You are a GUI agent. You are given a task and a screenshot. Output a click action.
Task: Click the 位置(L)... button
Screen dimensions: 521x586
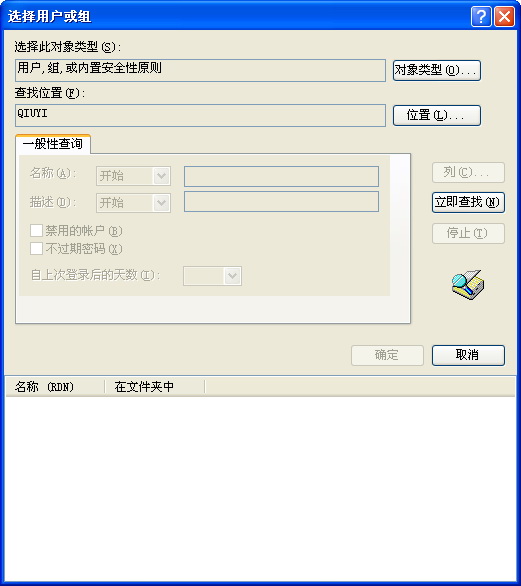[x=437, y=115]
